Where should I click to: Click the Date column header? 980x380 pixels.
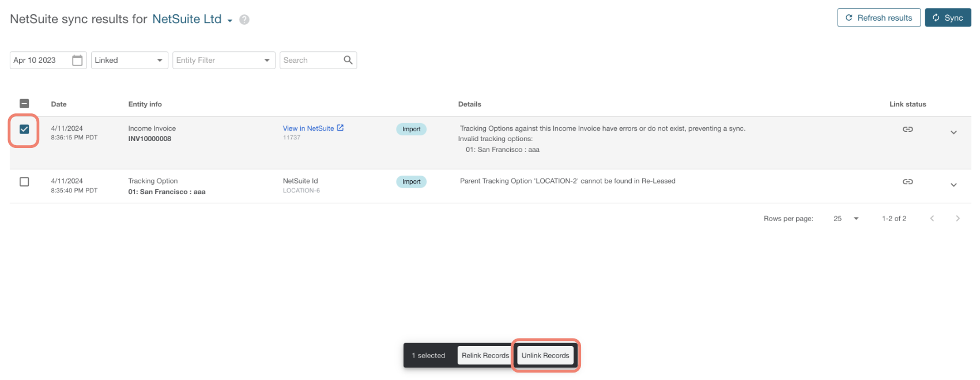click(x=59, y=104)
